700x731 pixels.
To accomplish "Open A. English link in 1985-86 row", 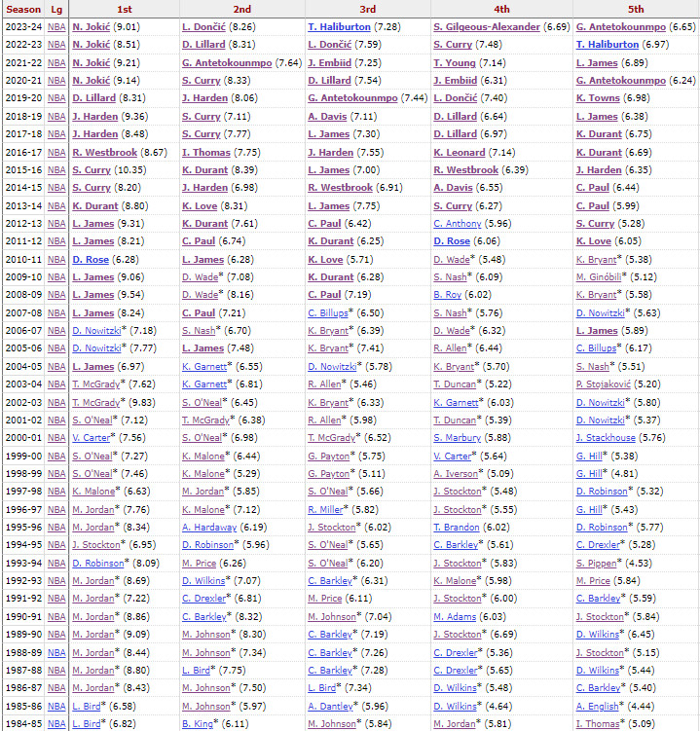I will click(598, 707).
